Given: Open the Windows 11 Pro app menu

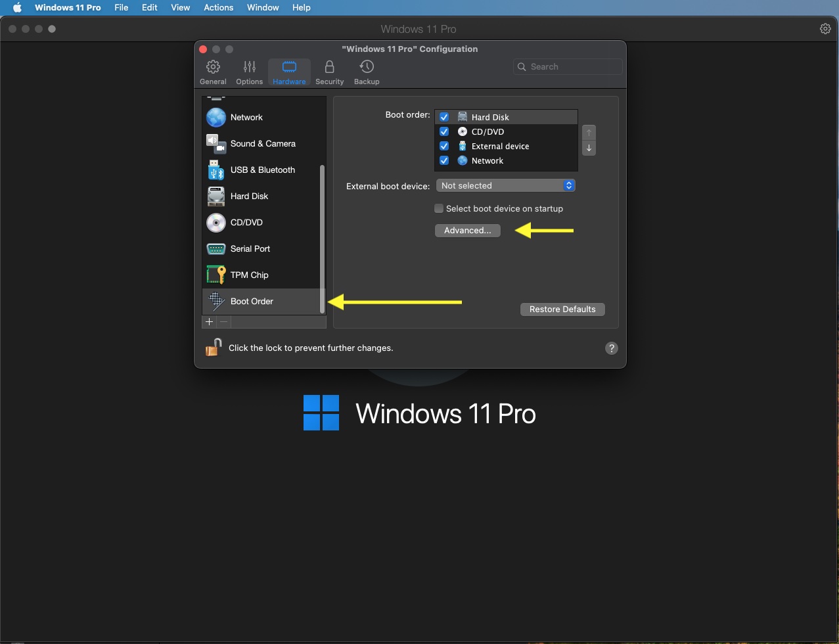Looking at the screenshot, I should pos(68,7).
